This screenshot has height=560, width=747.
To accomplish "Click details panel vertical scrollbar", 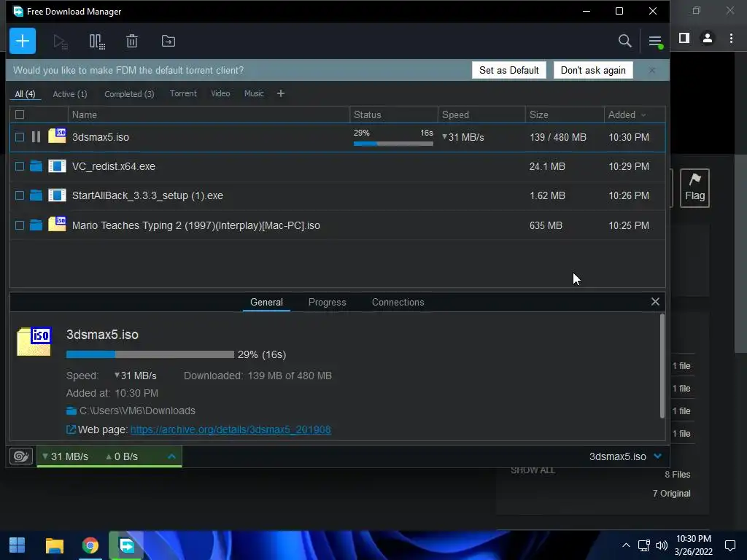I will (x=662, y=366).
